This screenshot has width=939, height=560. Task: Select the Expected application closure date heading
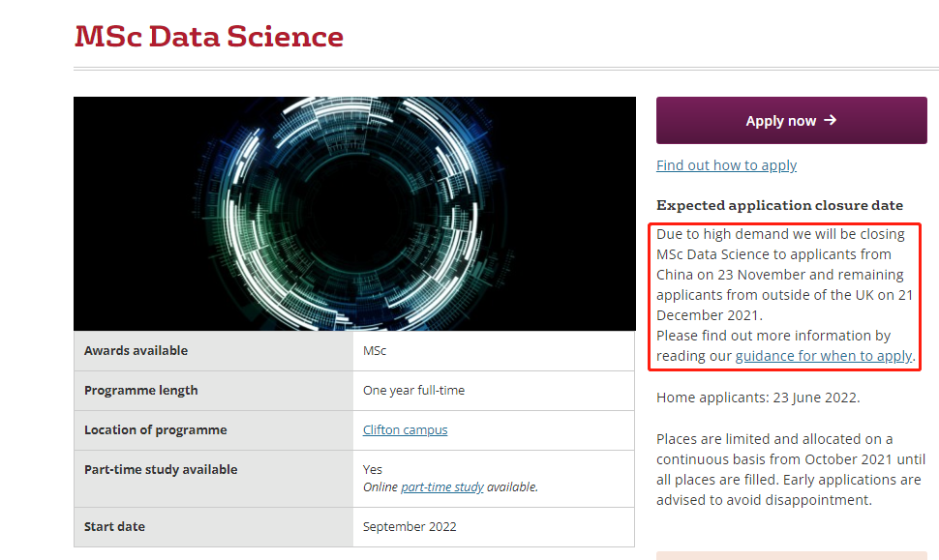coord(779,205)
